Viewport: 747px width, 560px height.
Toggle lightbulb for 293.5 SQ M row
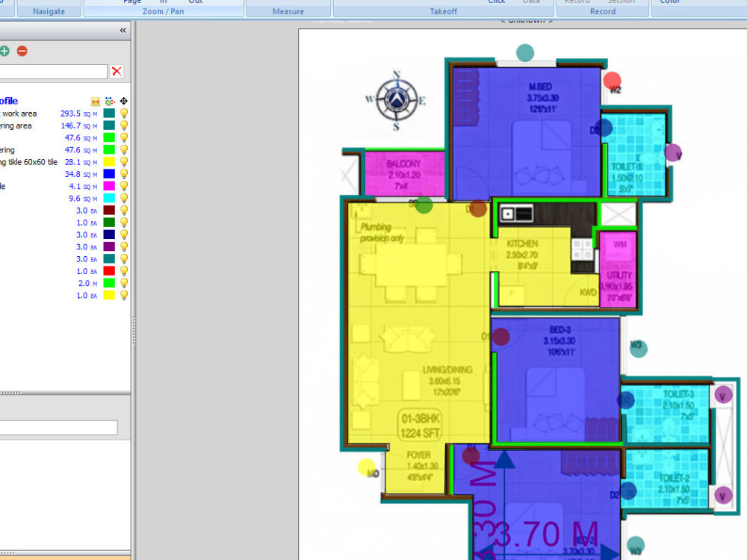coord(124,113)
